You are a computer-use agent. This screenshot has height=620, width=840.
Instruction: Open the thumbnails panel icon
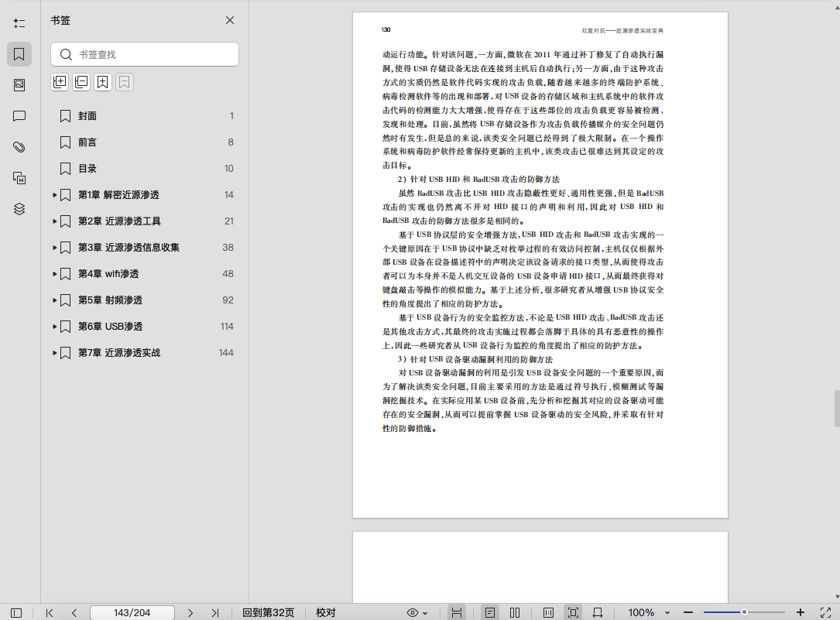(x=19, y=85)
